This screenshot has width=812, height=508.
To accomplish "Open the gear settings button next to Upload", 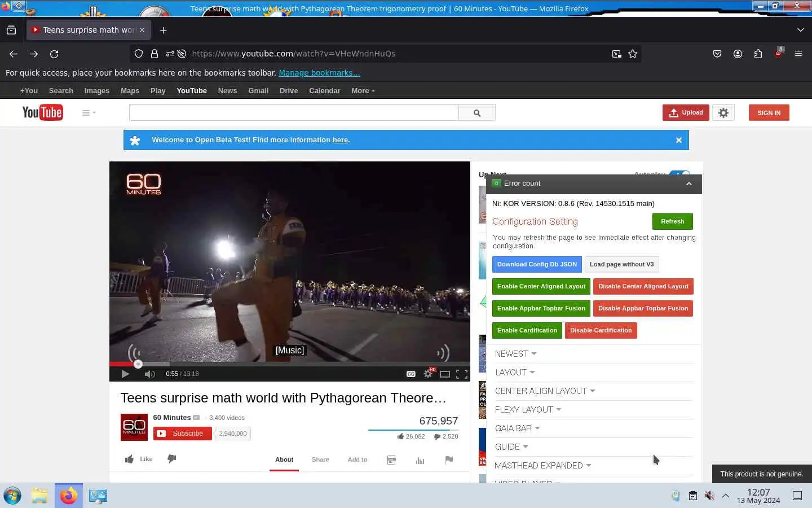I will pyautogui.click(x=723, y=113).
